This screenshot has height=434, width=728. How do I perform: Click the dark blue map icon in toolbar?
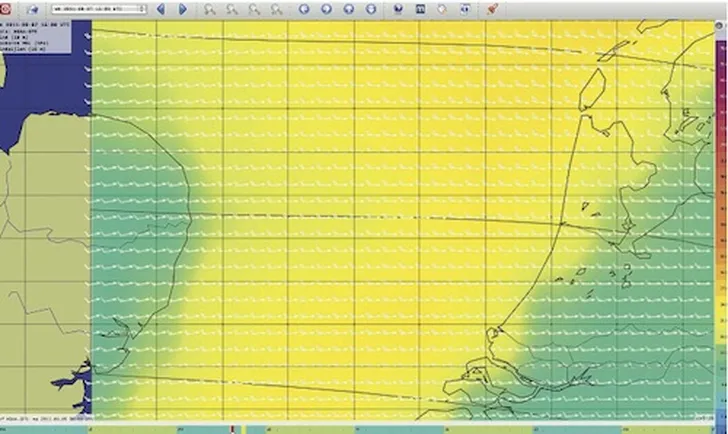pyautogui.click(x=420, y=8)
